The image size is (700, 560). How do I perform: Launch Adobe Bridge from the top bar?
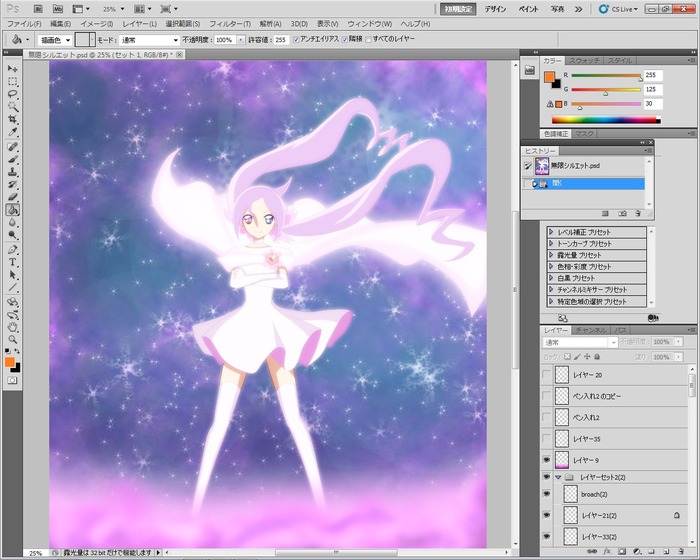pyautogui.click(x=38, y=8)
